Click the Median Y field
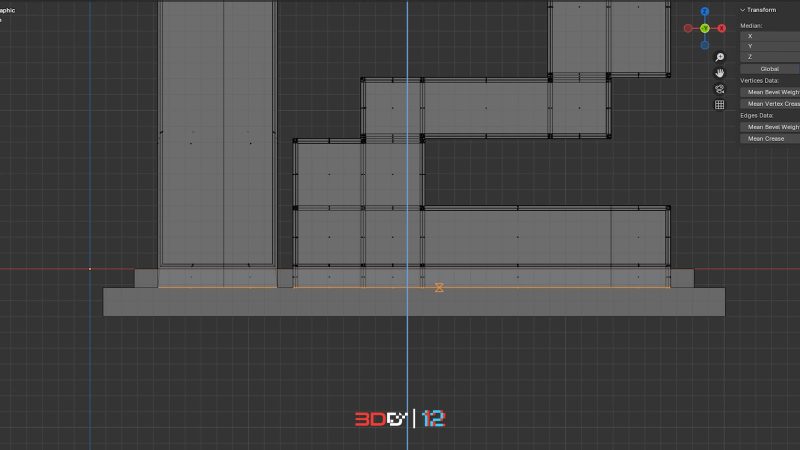The height and width of the screenshot is (450, 800). 769,46
